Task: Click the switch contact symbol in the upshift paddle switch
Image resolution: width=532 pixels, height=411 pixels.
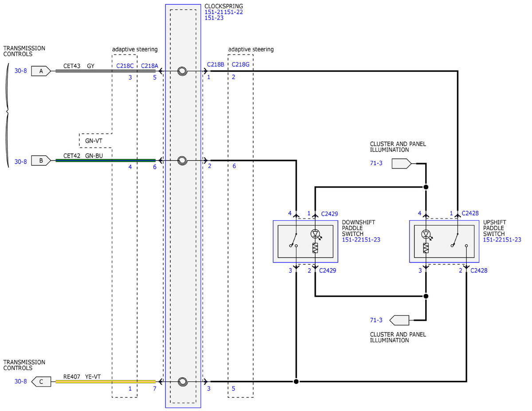Action: (x=459, y=239)
